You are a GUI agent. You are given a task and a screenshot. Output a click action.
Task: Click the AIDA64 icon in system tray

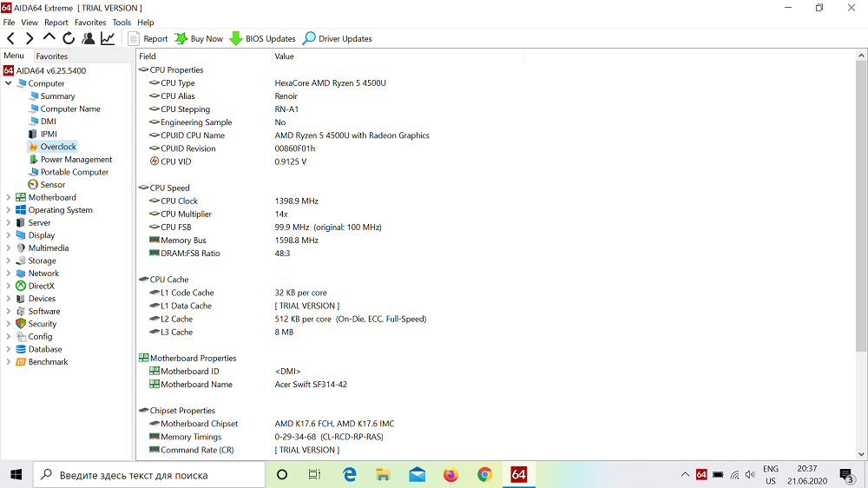(x=701, y=475)
